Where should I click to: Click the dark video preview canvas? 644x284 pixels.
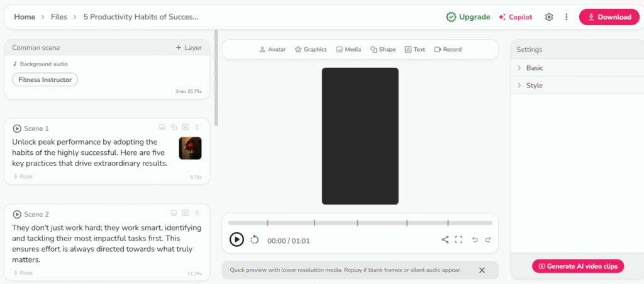[x=360, y=136]
